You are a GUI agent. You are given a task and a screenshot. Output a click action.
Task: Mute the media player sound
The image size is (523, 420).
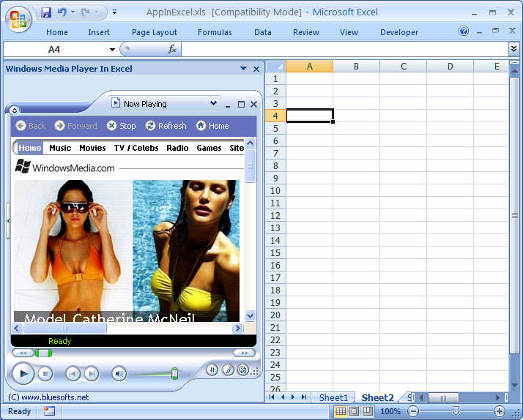pos(119,374)
